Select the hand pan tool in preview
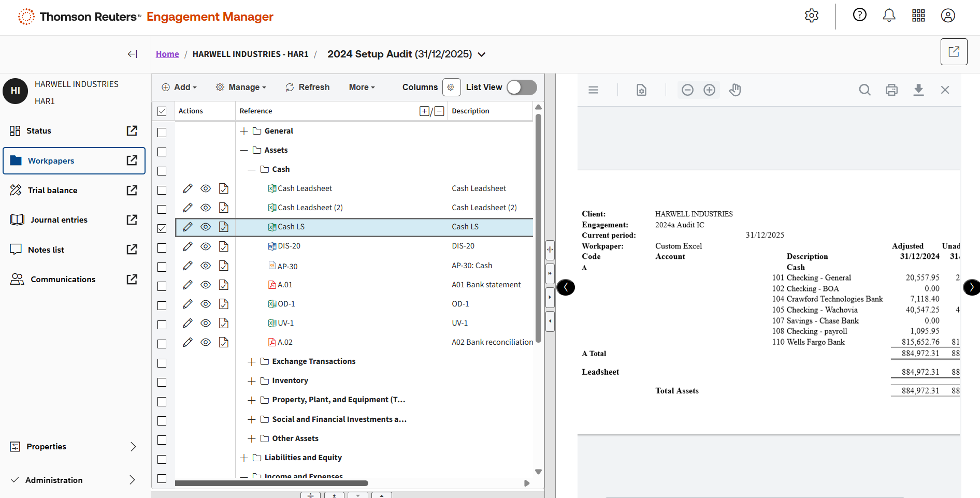Viewport: 980px width, 498px height. pos(735,90)
